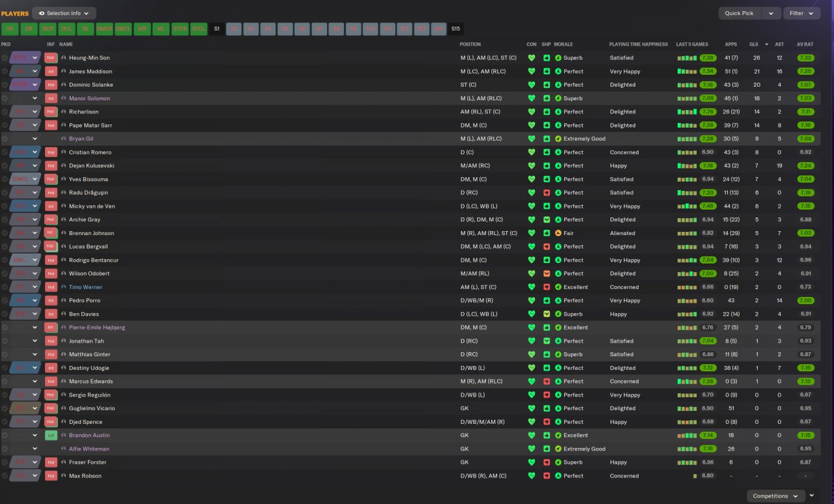Click Alfie Whiteman's player info icon
Image resolution: width=834 pixels, height=504 pixels.
(x=64, y=449)
